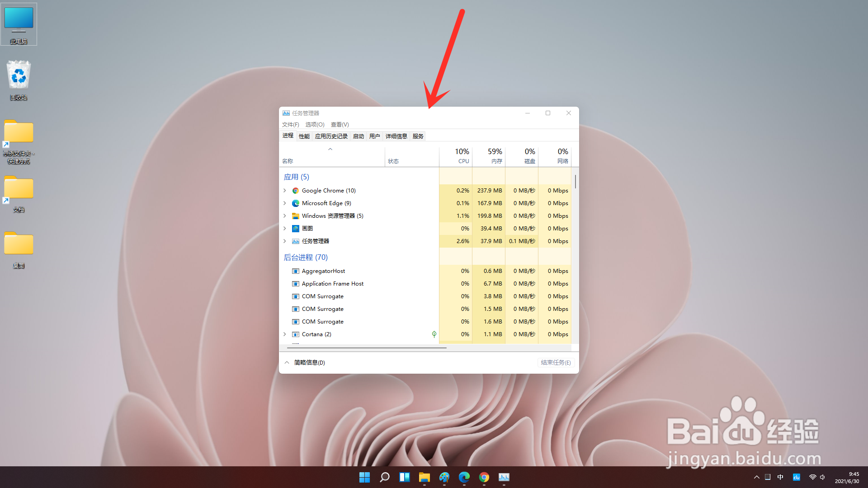The image size is (868, 488).
Task: Click the Google Chrome process icon
Action: 295,191
